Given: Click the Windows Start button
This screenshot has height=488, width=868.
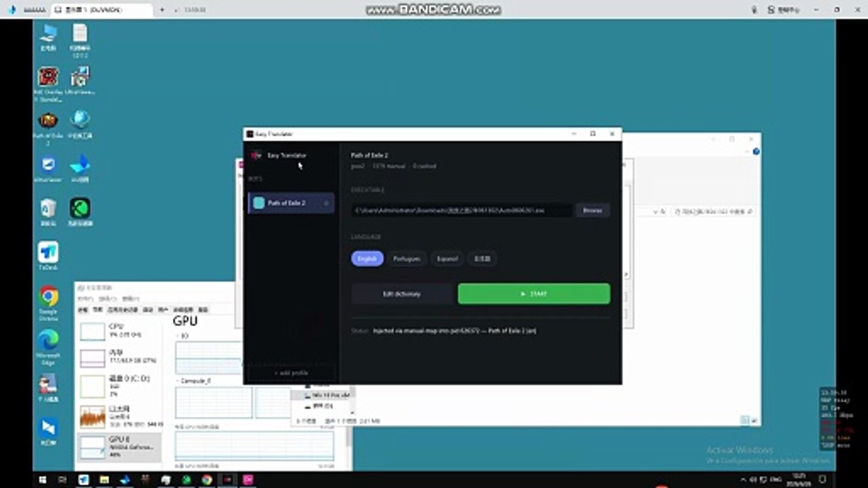Looking at the screenshot, I should (x=43, y=480).
